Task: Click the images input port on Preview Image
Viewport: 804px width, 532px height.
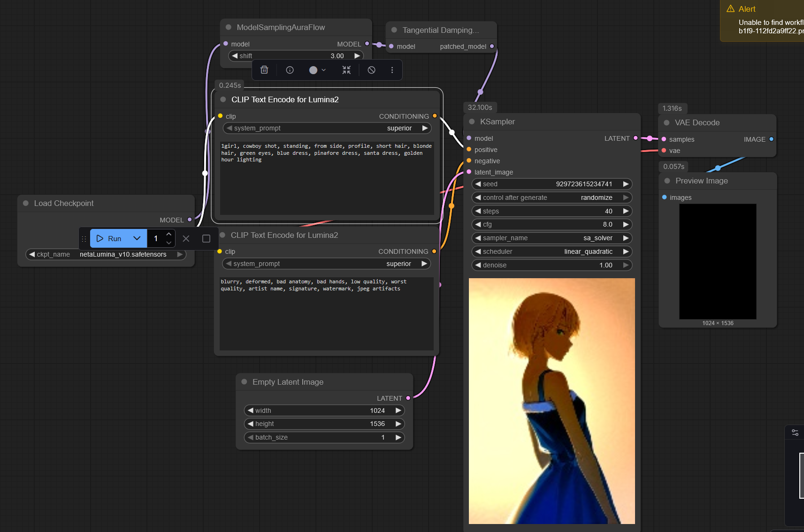Action: (664, 197)
